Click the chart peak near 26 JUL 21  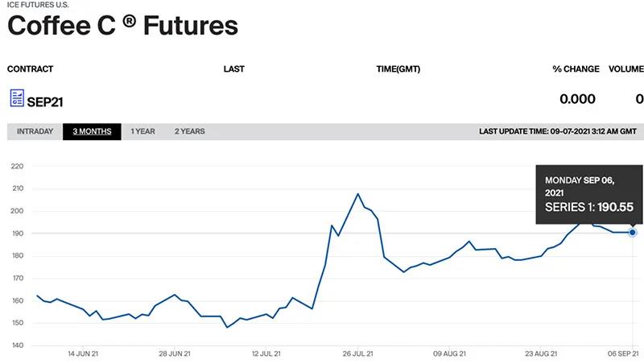coord(358,194)
